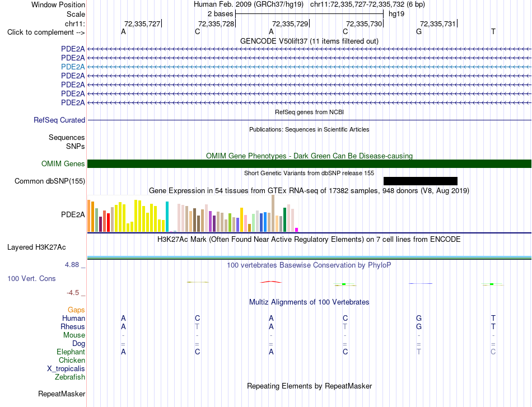Open the H3K27Ac Mark track title
Viewport: 532px width, 407px height.
[x=309, y=240]
